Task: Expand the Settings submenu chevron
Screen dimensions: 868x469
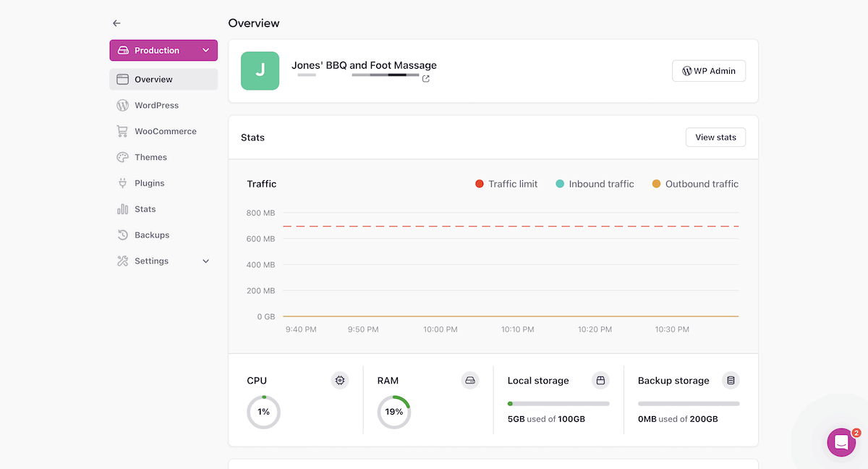Action: [205, 261]
